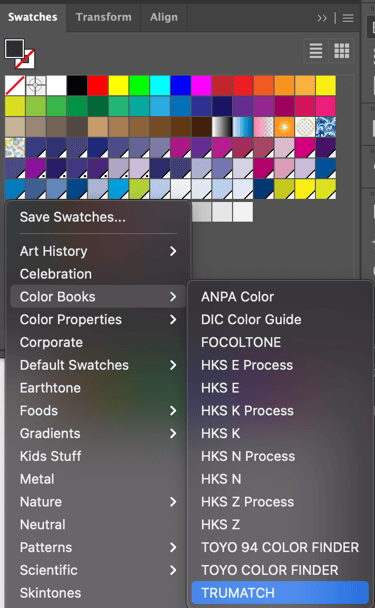Open the Color Properties submenu

click(x=99, y=320)
